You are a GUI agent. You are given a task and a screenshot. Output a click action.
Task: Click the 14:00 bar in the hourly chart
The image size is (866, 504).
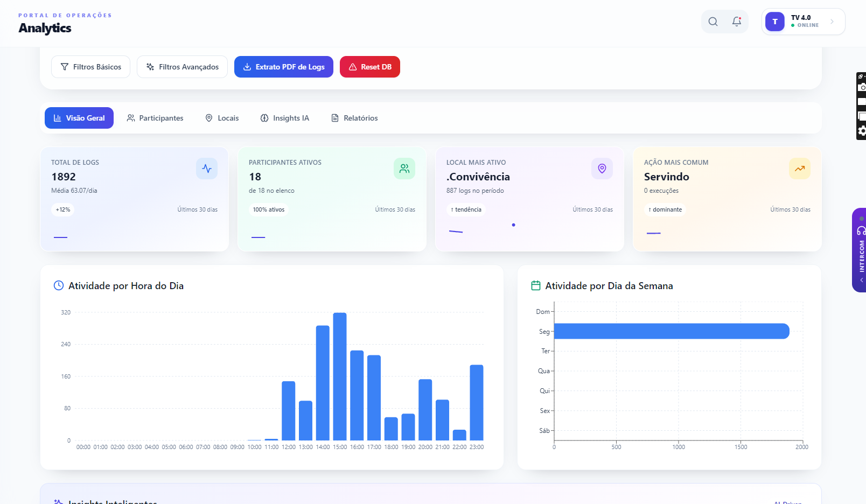(x=323, y=383)
